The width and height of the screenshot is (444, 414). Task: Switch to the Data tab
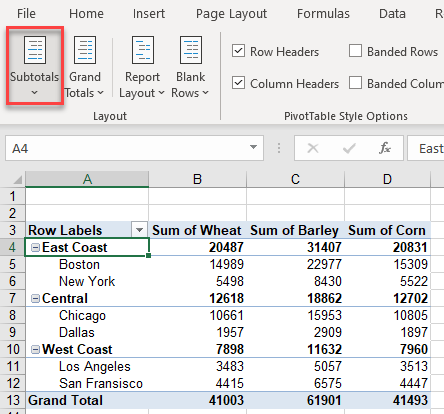pos(392,14)
